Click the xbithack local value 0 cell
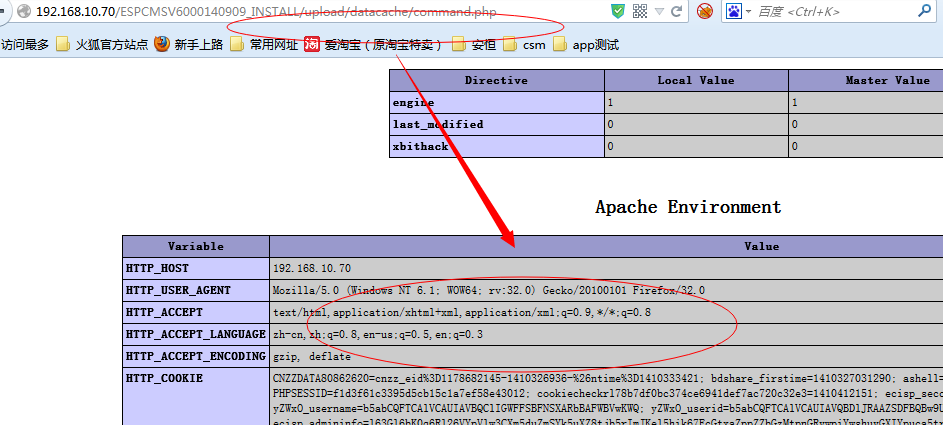The image size is (943, 425). click(x=696, y=147)
